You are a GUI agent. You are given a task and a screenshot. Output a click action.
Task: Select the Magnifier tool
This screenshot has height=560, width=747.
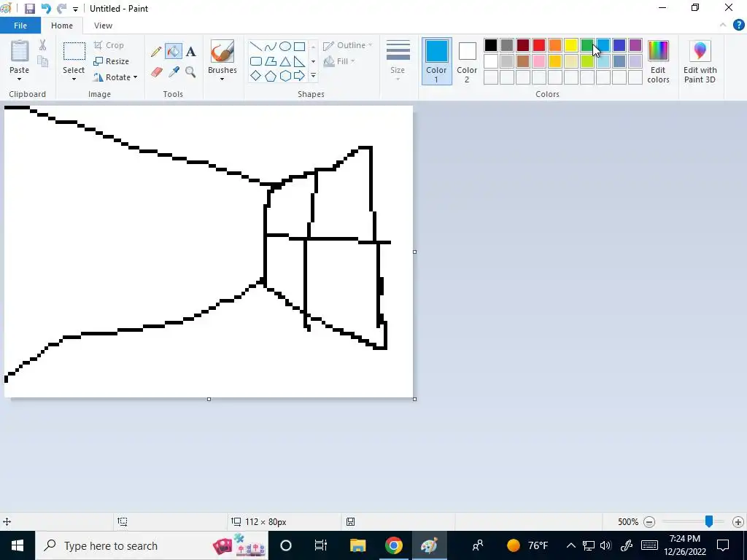point(190,72)
